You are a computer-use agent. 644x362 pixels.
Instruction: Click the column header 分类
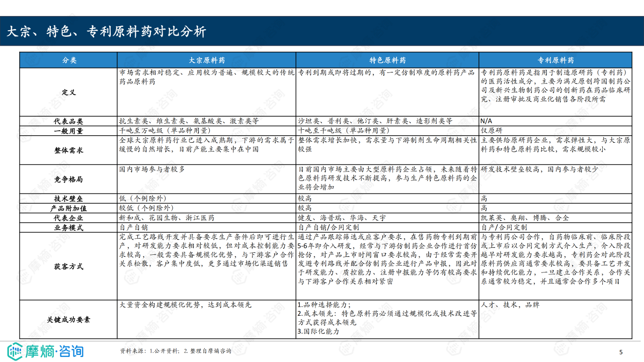69,60
